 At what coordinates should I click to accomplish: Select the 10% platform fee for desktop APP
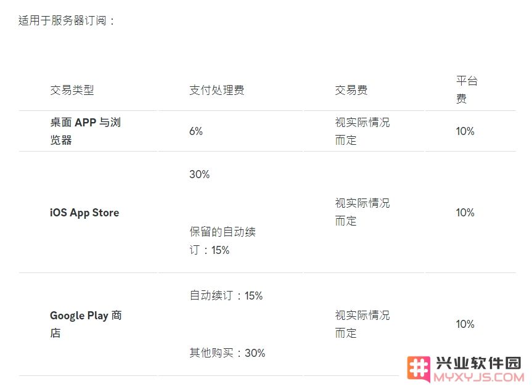465,131
